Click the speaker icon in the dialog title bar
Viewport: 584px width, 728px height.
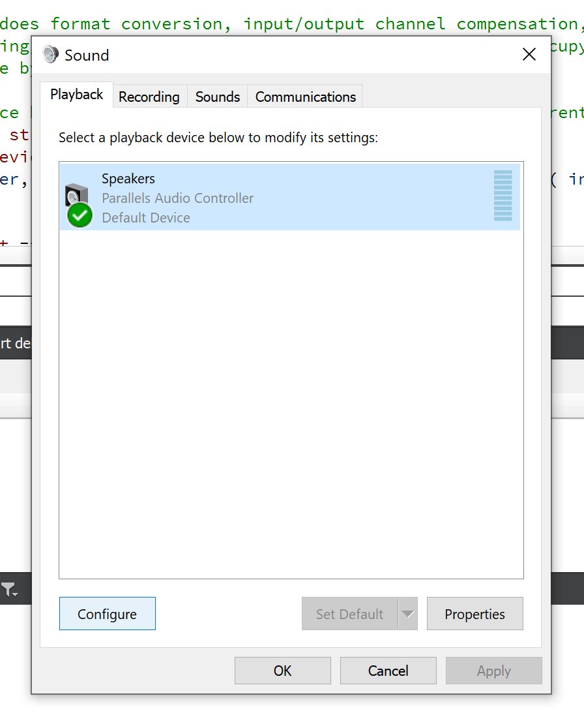pos(50,55)
